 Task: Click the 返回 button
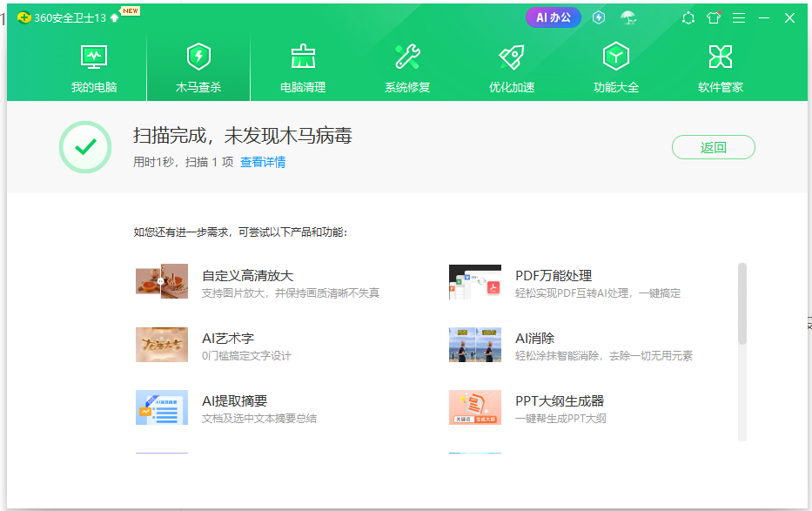pos(713,147)
